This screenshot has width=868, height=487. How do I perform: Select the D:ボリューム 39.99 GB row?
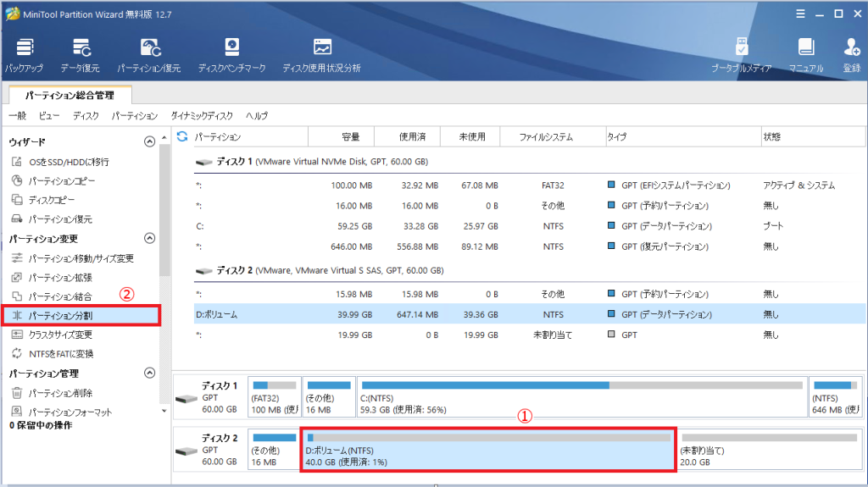(x=530, y=314)
